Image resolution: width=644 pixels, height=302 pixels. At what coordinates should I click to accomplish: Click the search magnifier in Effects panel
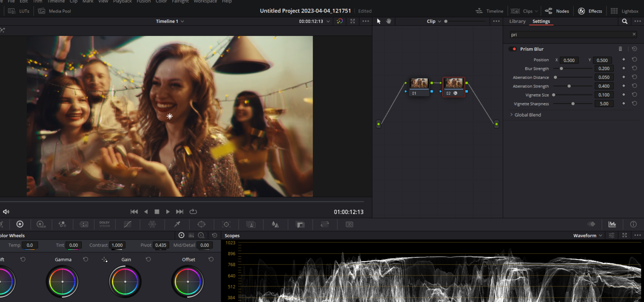point(625,21)
